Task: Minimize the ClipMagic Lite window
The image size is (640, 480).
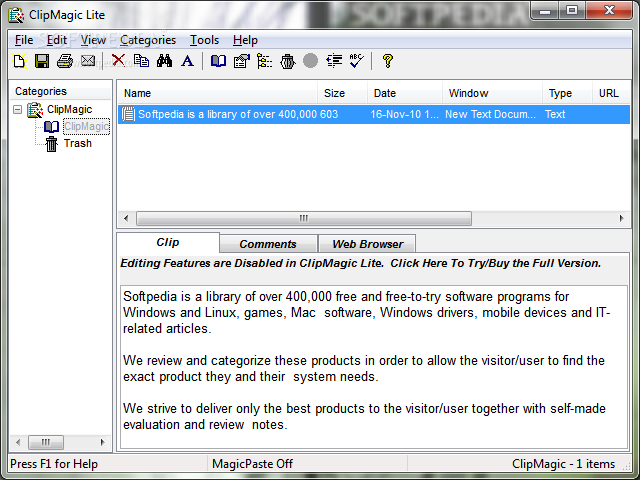Action: point(545,11)
